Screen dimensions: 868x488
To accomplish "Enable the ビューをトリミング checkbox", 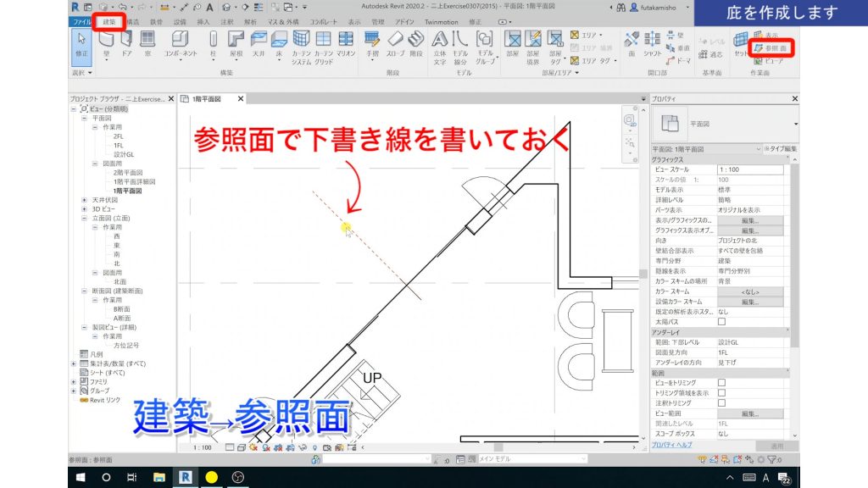I will coord(722,382).
